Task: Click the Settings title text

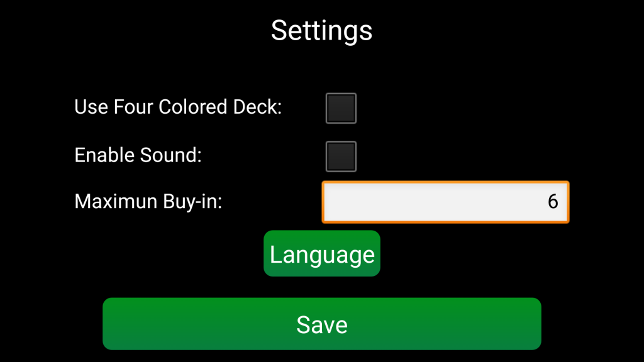Action: [321, 30]
